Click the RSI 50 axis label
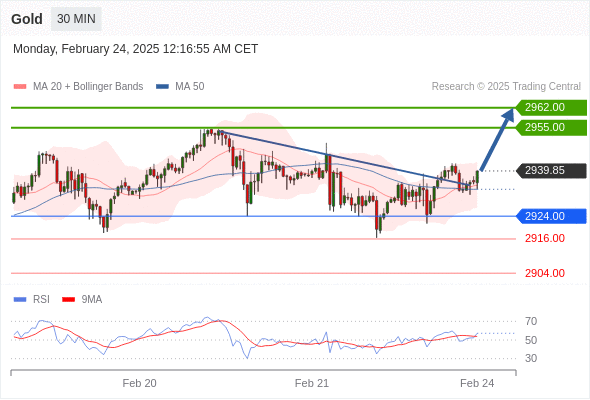The width and height of the screenshot is (590, 400). pyautogui.click(x=531, y=340)
